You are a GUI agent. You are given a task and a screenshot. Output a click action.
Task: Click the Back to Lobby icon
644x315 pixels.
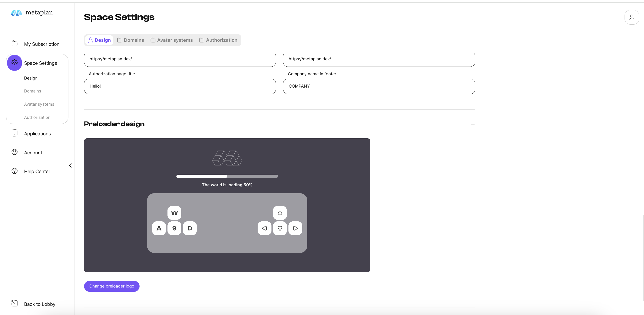pyautogui.click(x=15, y=304)
